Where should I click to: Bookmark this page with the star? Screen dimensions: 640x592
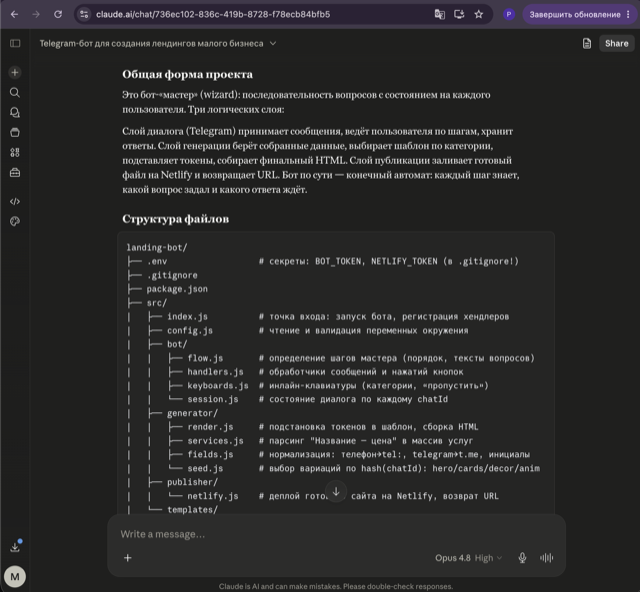click(x=479, y=14)
